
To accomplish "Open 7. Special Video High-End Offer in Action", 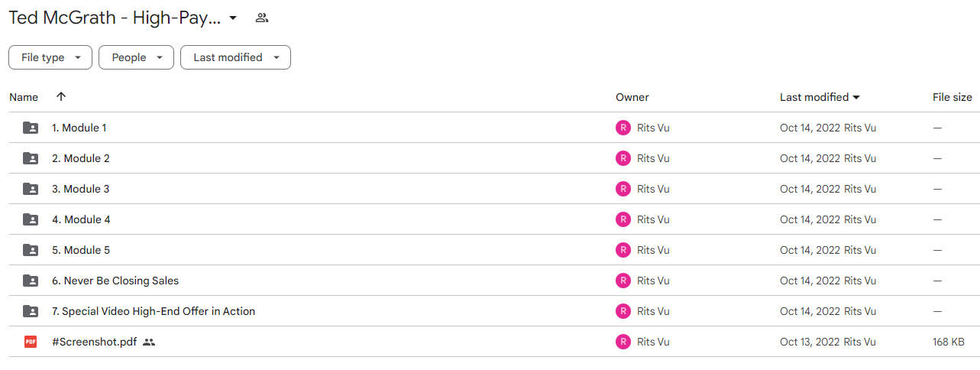I will point(154,311).
